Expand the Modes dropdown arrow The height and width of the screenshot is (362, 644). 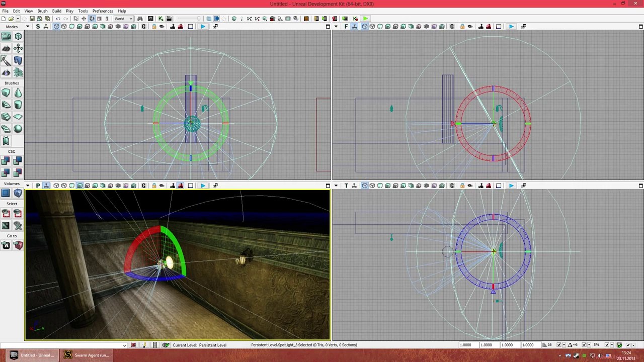tap(27, 27)
